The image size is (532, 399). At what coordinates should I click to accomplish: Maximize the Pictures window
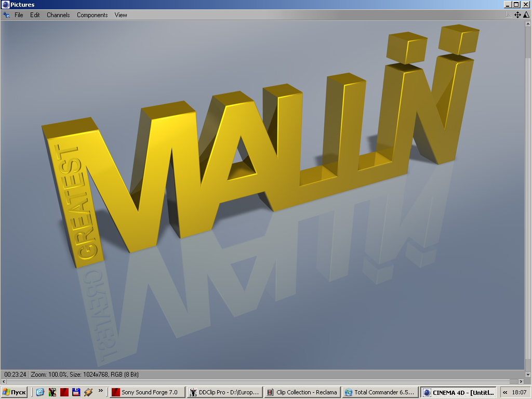516,4
